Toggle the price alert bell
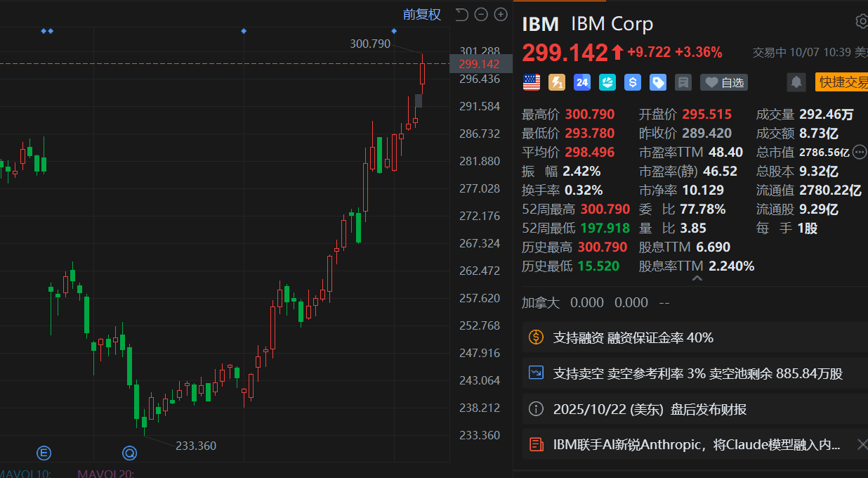The image size is (868, 478). coord(796,83)
